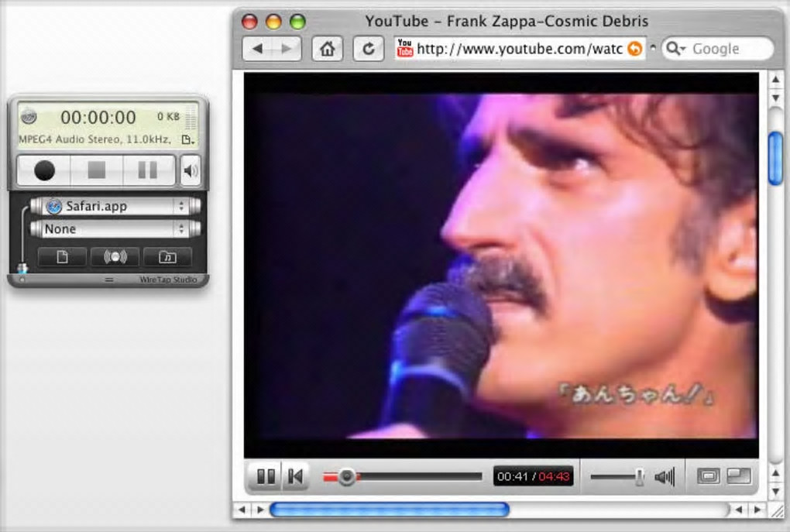Mute the YouTube player speaker icon
790x532 pixels.
665,476
